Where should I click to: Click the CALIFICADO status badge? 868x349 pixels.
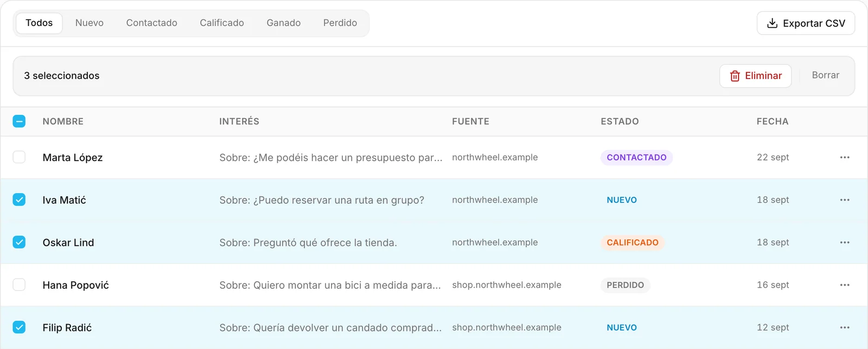[633, 242]
